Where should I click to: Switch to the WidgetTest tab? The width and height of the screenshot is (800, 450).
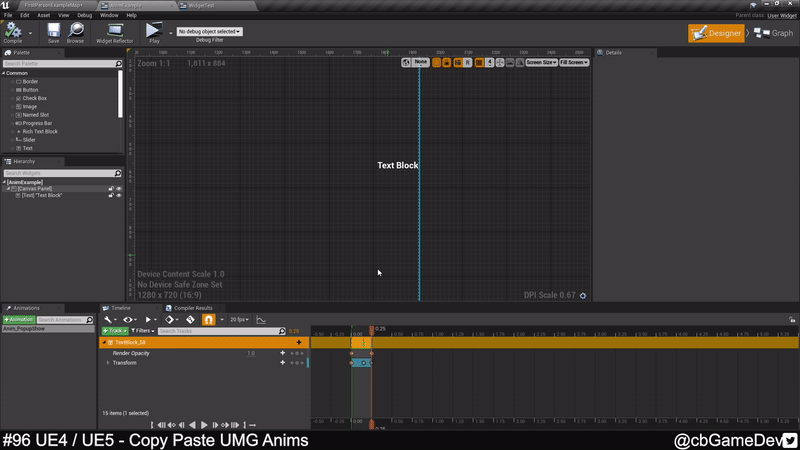coord(202,6)
